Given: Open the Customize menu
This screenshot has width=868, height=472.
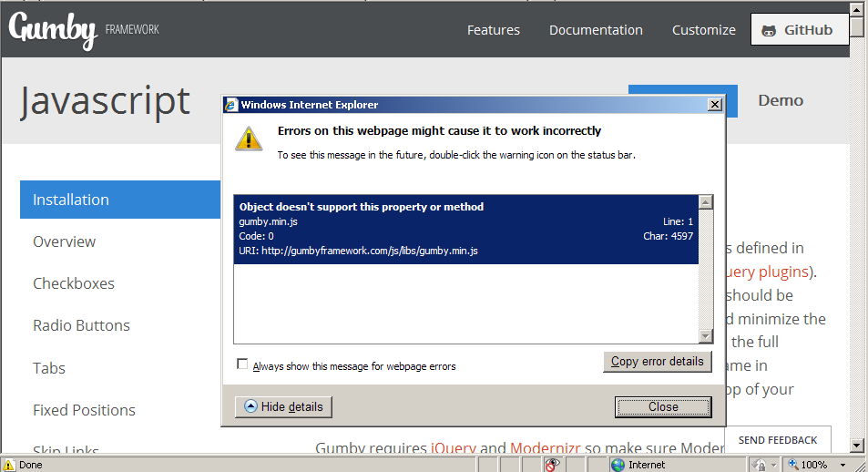Looking at the screenshot, I should (703, 30).
